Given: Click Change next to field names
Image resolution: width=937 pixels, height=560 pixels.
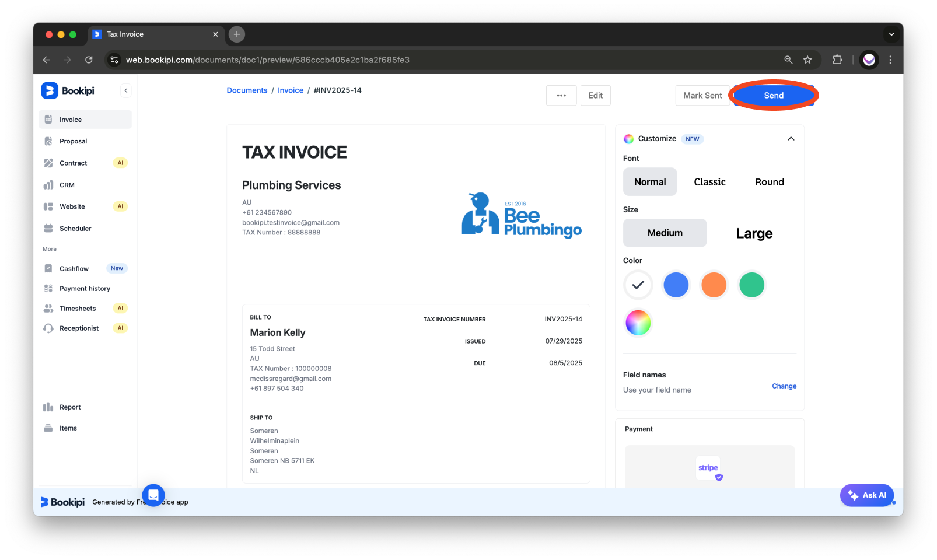Looking at the screenshot, I should pos(784,386).
